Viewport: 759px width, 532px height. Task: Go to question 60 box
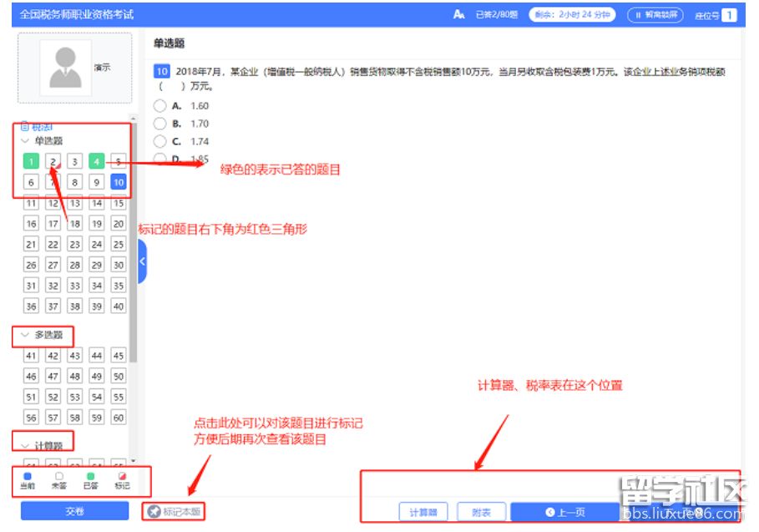click(x=119, y=418)
